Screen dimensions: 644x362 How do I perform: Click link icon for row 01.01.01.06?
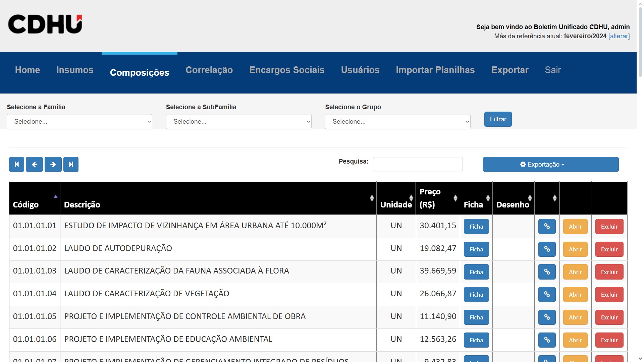point(547,340)
